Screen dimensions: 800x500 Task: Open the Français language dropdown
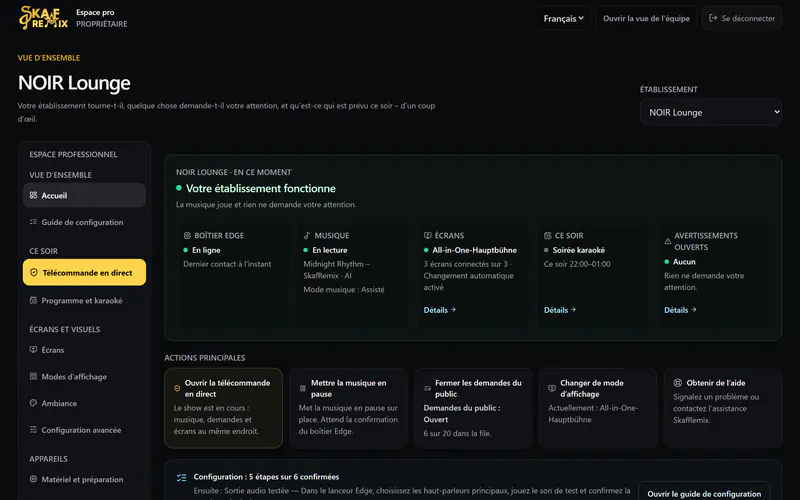pyautogui.click(x=564, y=18)
